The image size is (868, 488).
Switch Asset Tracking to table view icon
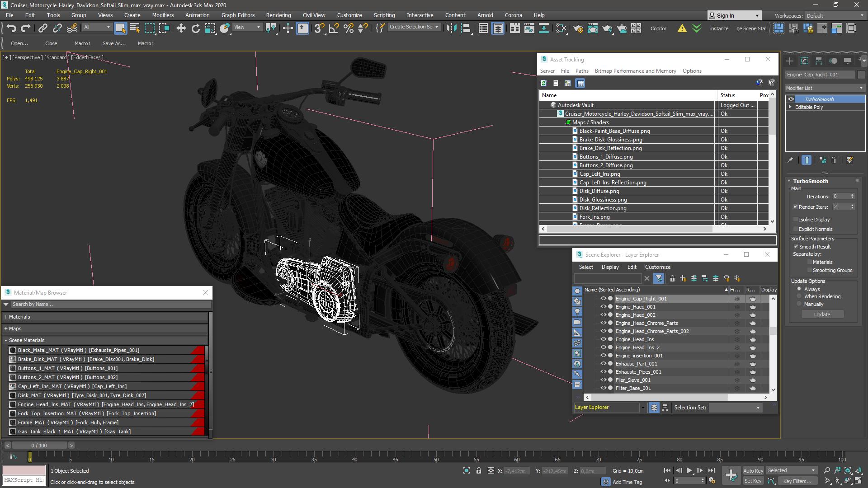click(x=580, y=83)
